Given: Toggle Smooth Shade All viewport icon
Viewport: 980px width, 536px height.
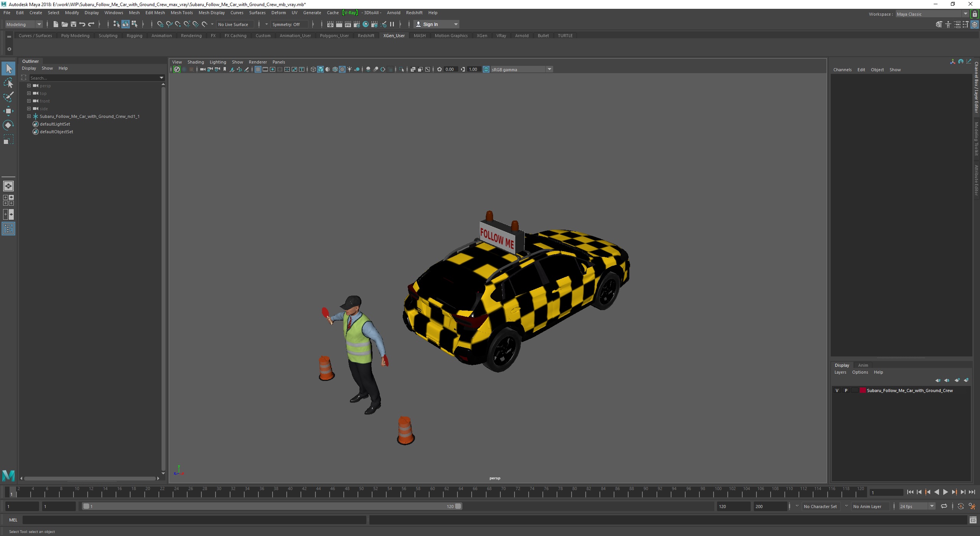Looking at the screenshot, I should 320,69.
